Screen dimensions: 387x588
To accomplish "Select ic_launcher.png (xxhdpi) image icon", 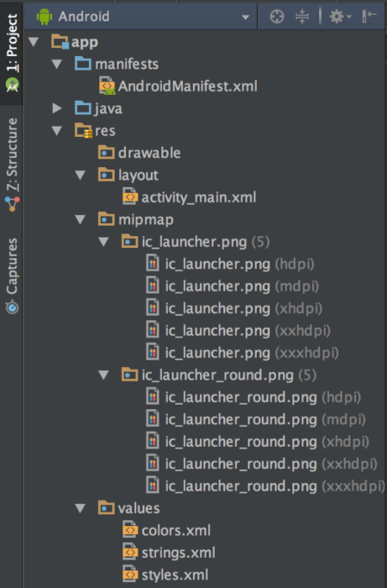I will 152,330.
